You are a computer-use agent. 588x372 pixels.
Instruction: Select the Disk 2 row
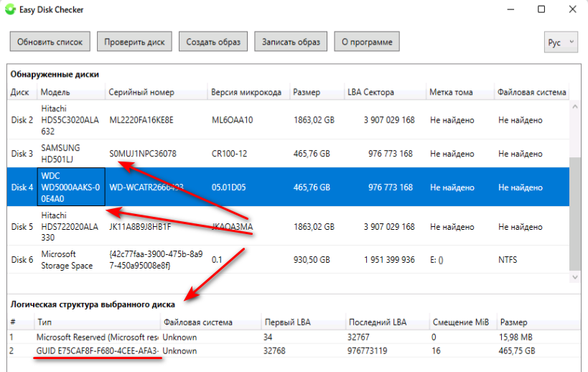coord(288,120)
